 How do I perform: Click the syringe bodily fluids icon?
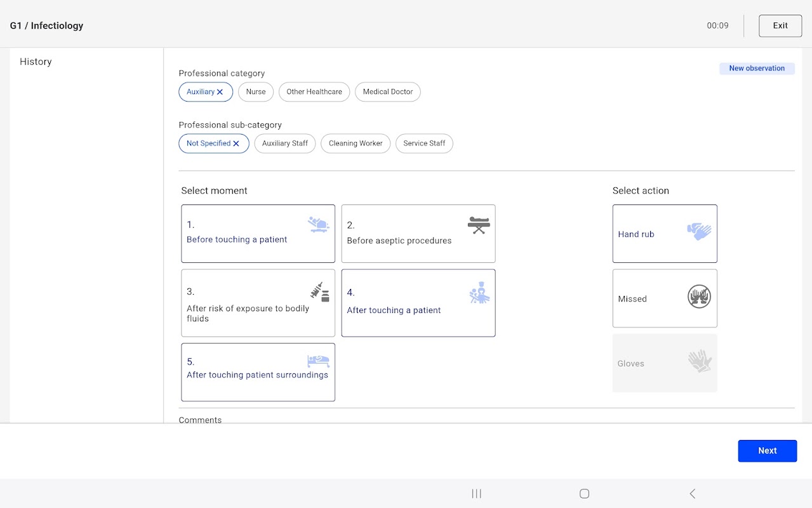[x=319, y=291]
